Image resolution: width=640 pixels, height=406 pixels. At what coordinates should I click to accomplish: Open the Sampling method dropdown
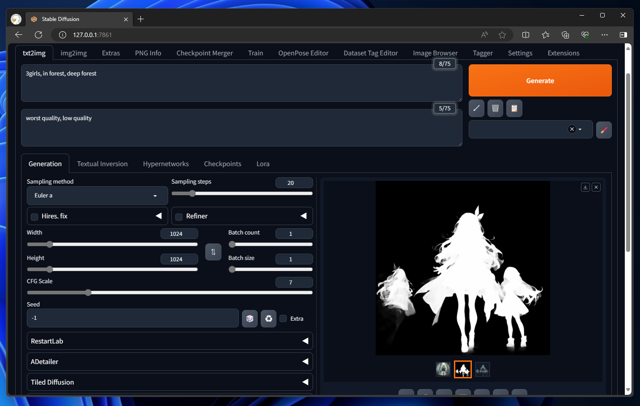point(97,195)
